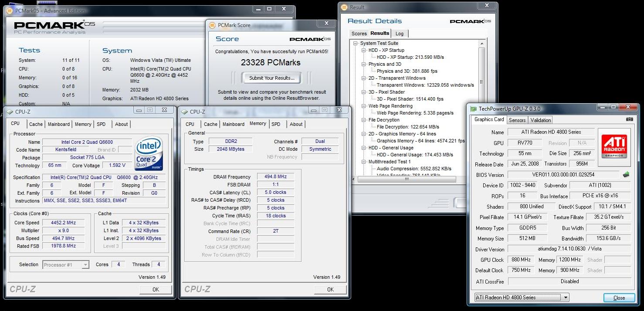The width and height of the screenshot is (644, 311).
Task: Click the Multiplier 'x 9.0' value
Action: point(64,230)
